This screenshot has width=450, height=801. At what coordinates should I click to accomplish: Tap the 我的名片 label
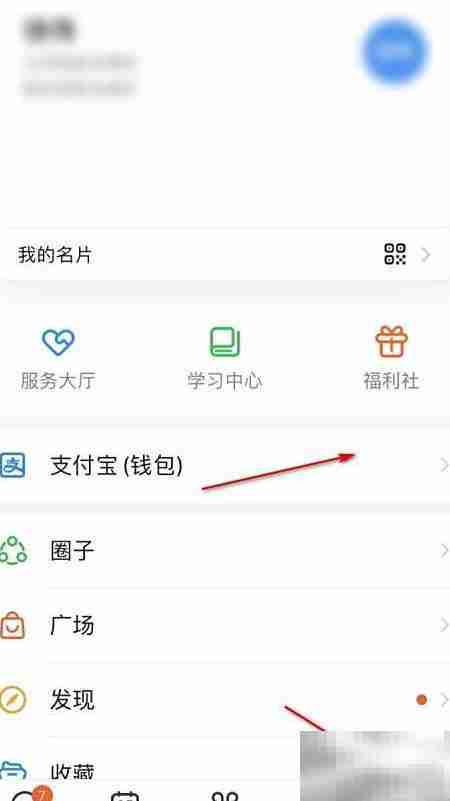click(x=55, y=254)
